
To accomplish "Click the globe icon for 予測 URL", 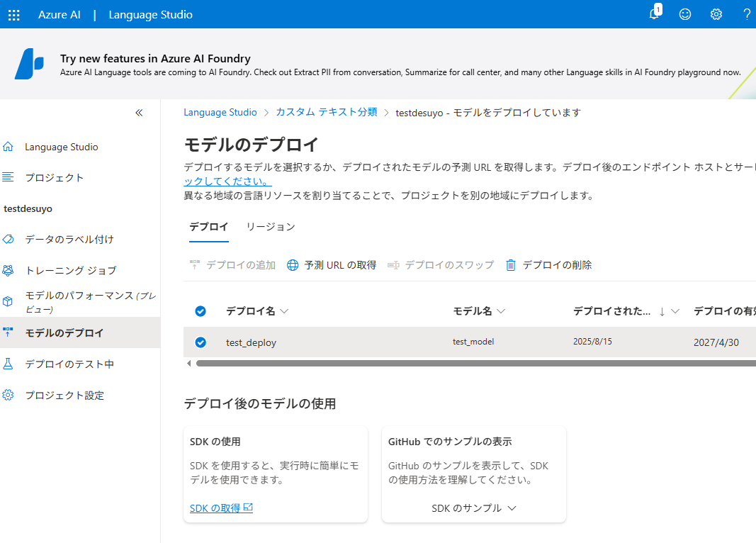I will pos(293,265).
